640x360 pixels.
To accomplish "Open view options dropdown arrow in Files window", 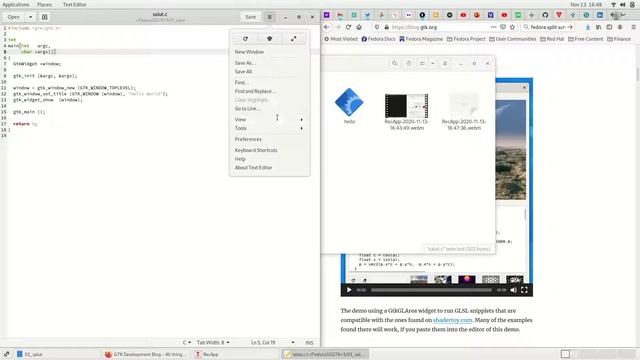I will 433,63.
